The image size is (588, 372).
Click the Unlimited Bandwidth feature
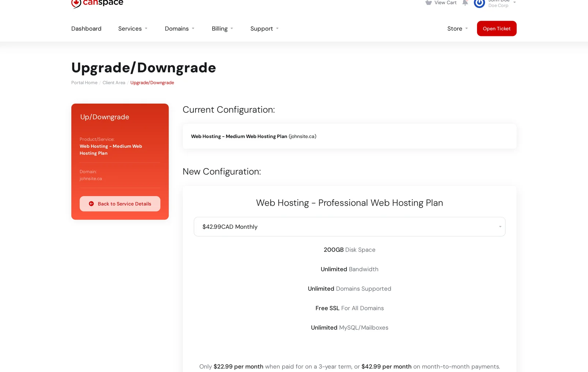pos(349,269)
